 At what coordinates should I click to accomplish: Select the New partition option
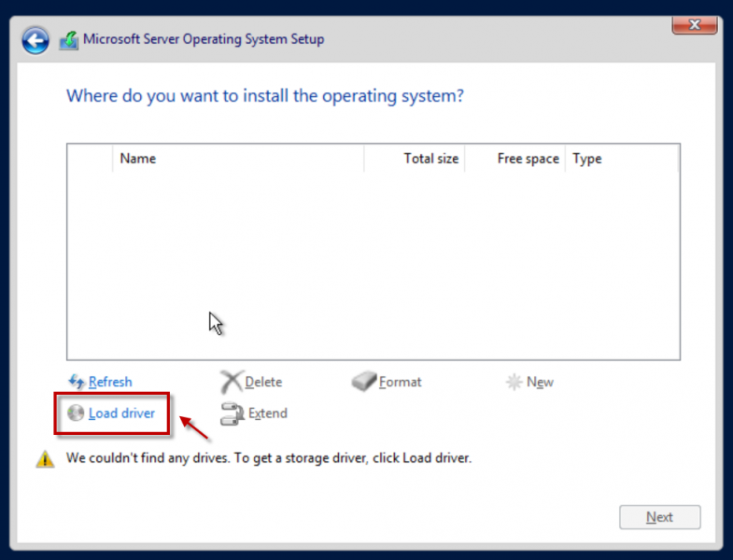[x=540, y=382]
